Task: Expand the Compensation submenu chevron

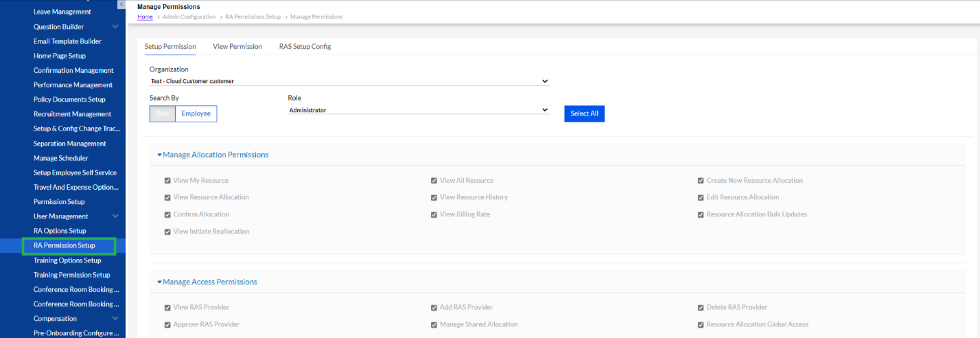Action: [115, 319]
